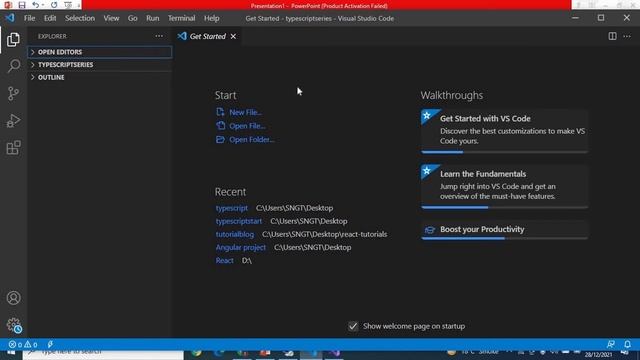Expand the TYPESCRIPTSERIES folder section
Viewport: 640px width, 360px height.
(100, 64)
